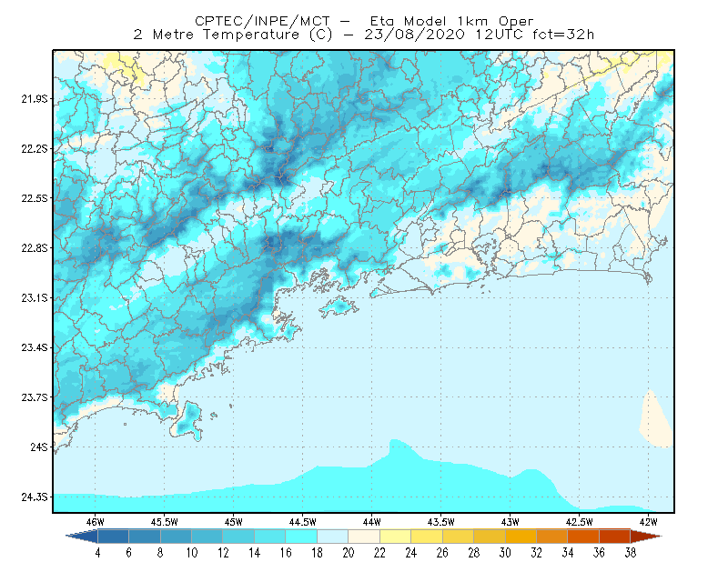Click the 24S latitude axis label
The image size is (728, 562).
(x=39, y=447)
